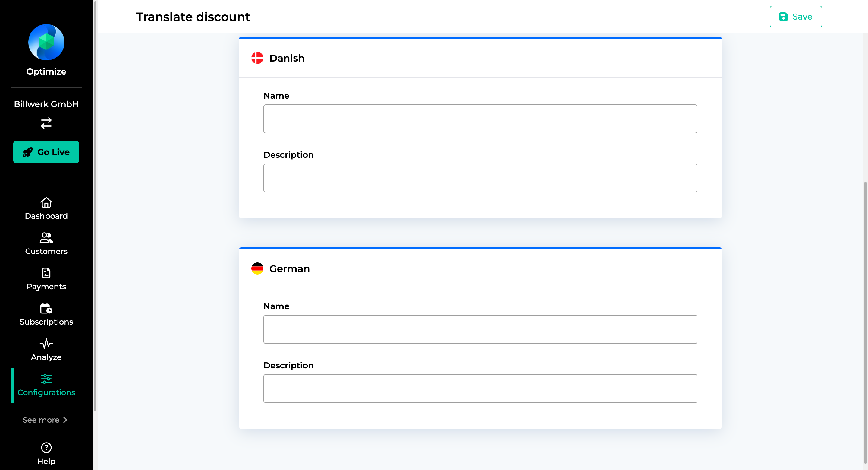The width and height of the screenshot is (868, 470).
Task: Click the Subscriptions icon in sidebar
Action: [46, 309]
